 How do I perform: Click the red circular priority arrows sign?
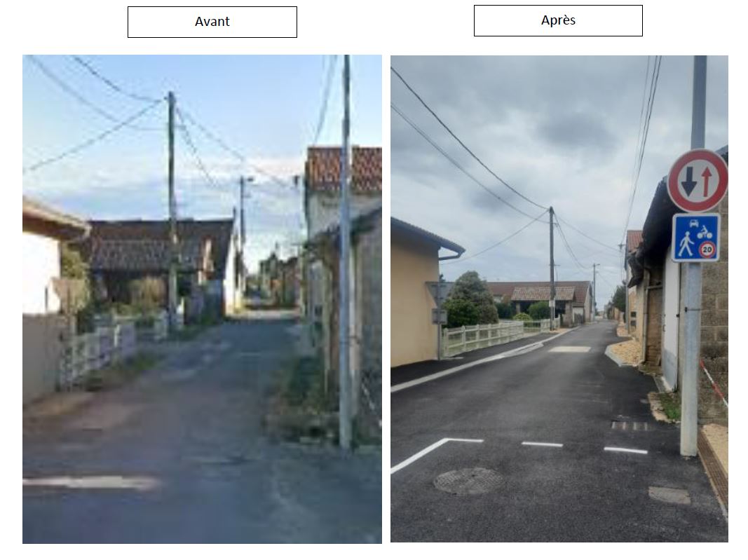(x=698, y=181)
